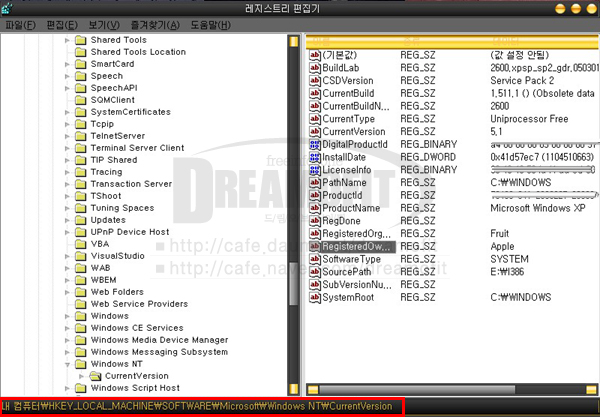Select the CurrentVersion value name
This screenshot has width=600, height=417.
(354, 132)
